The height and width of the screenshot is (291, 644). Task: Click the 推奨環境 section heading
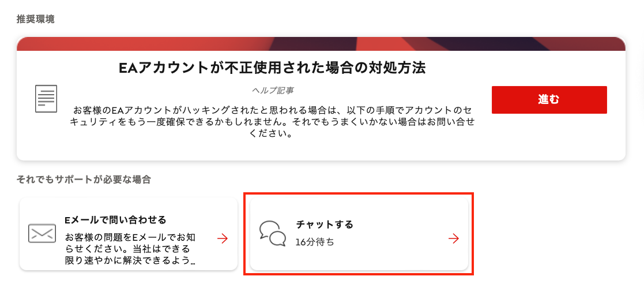click(x=35, y=20)
